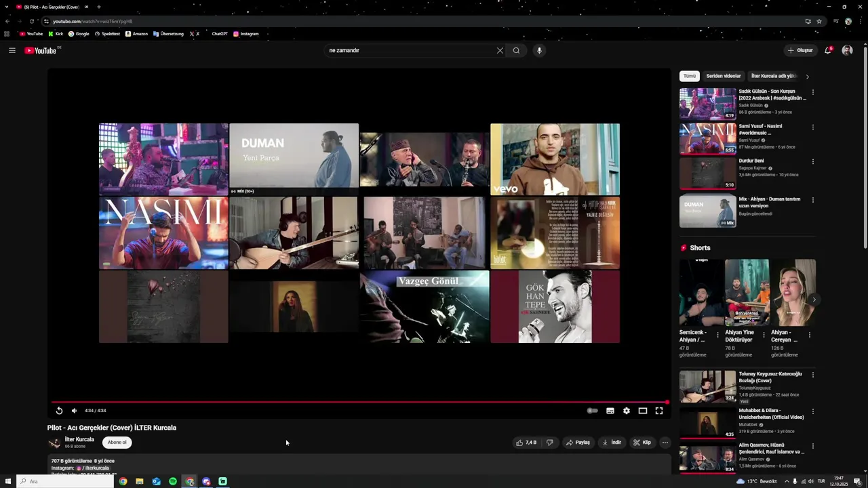Image resolution: width=868 pixels, height=488 pixels.
Task: Click the Oluştur create button
Action: point(800,50)
